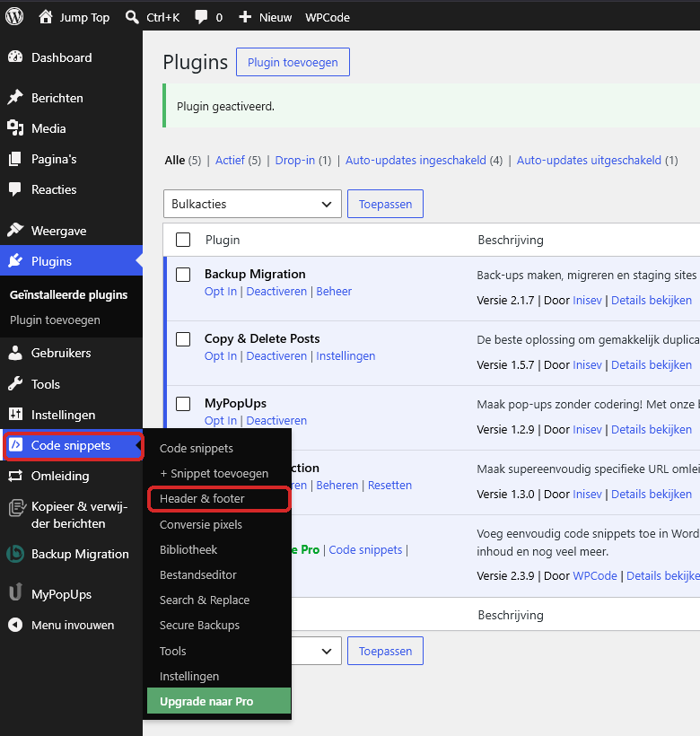Open Header & footer in Code snippets submenu

pyautogui.click(x=202, y=498)
